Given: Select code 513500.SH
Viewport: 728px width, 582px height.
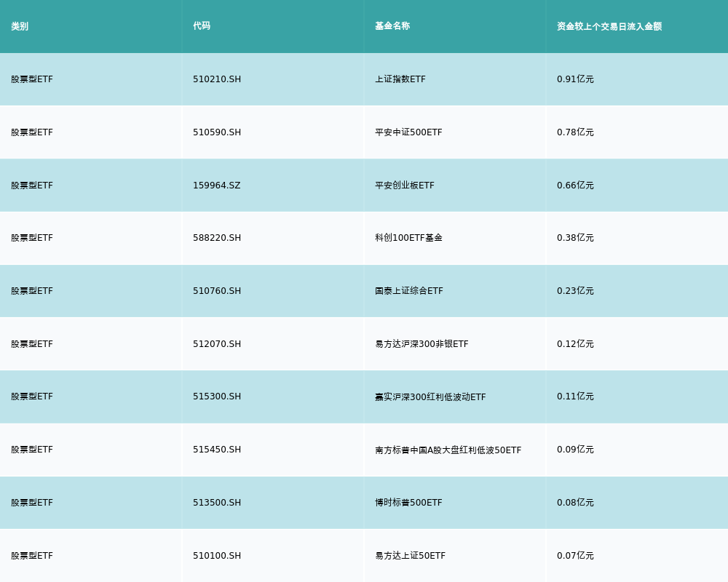Looking at the screenshot, I should (x=217, y=503).
